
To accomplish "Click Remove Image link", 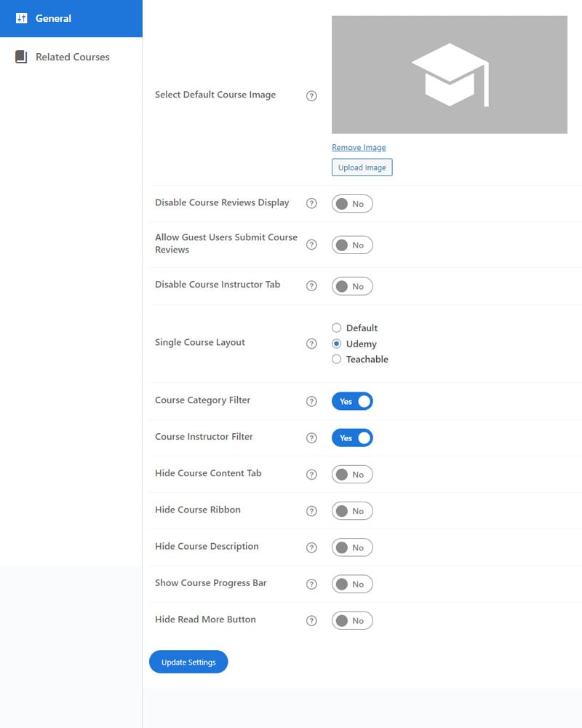I will 359,147.
